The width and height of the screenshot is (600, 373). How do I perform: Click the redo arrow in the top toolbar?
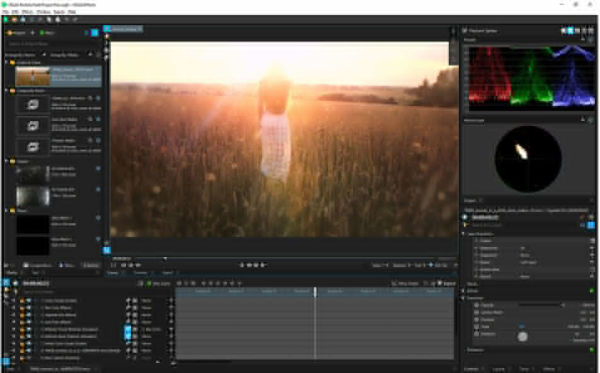pyautogui.click(x=75, y=20)
